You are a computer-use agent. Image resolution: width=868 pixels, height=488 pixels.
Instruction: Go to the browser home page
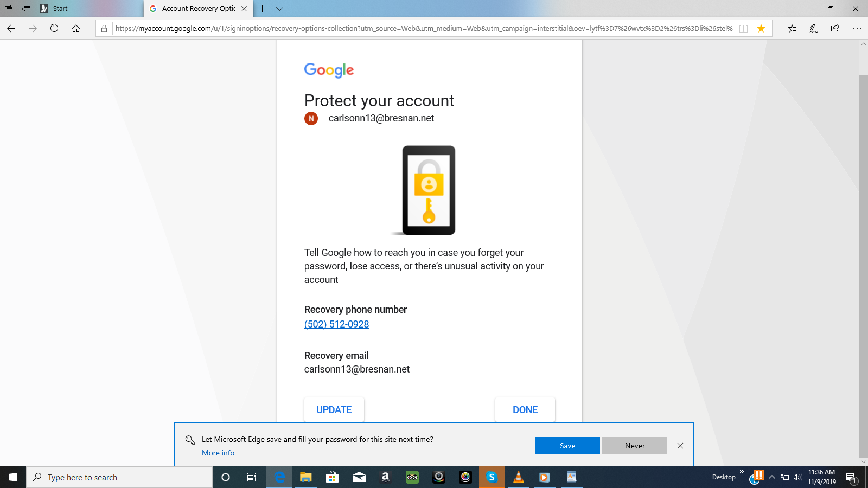[76, 29]
